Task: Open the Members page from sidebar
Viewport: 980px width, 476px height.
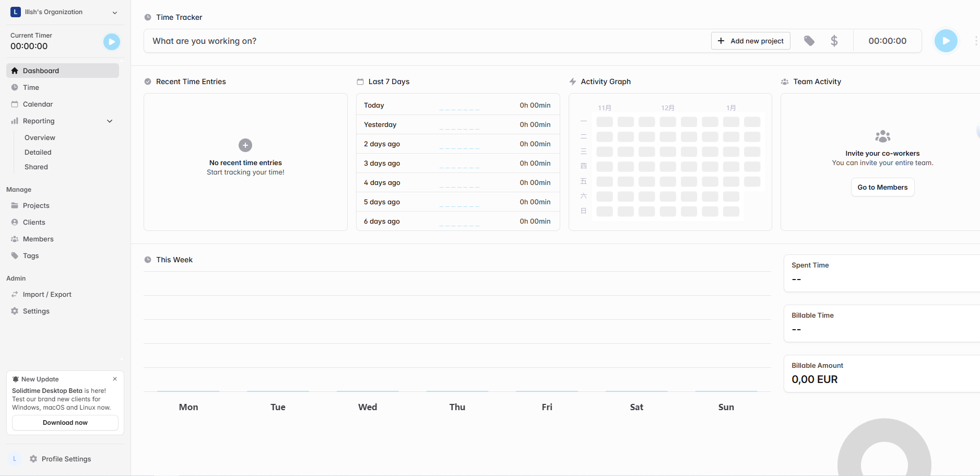Action: (63, 239)
